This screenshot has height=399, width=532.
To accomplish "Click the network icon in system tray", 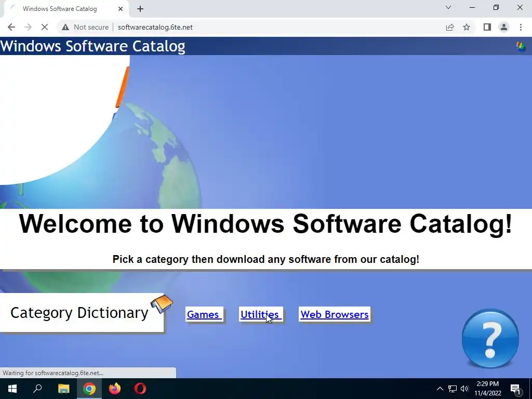I will point(453,389).
